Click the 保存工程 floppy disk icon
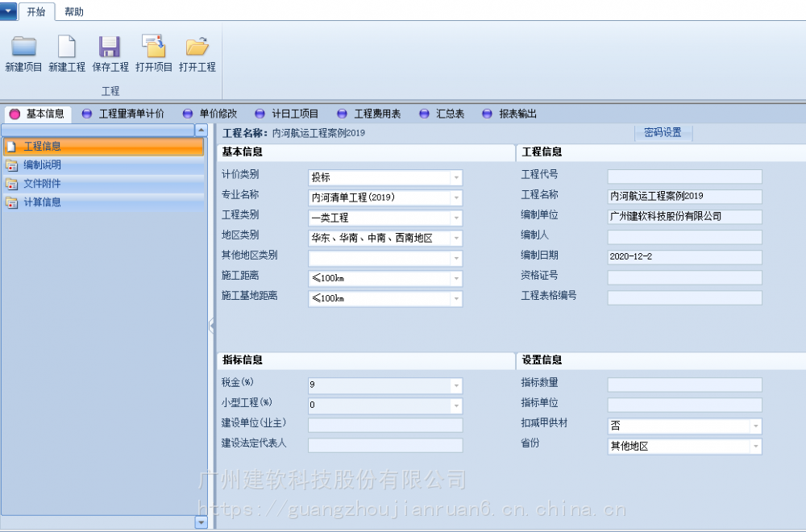Viewport: 806px width, 532px height. coord(110,47)
